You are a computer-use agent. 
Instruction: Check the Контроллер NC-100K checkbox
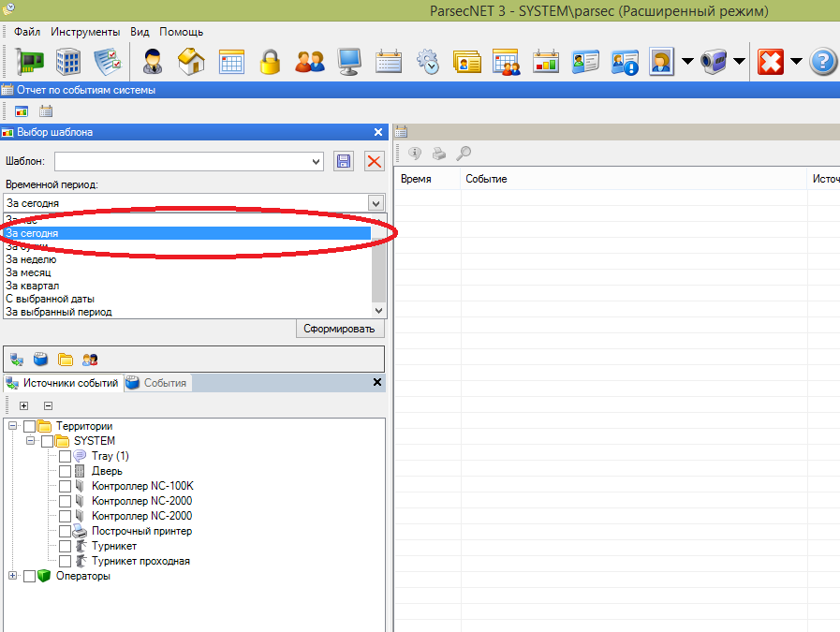coord(65,486)
